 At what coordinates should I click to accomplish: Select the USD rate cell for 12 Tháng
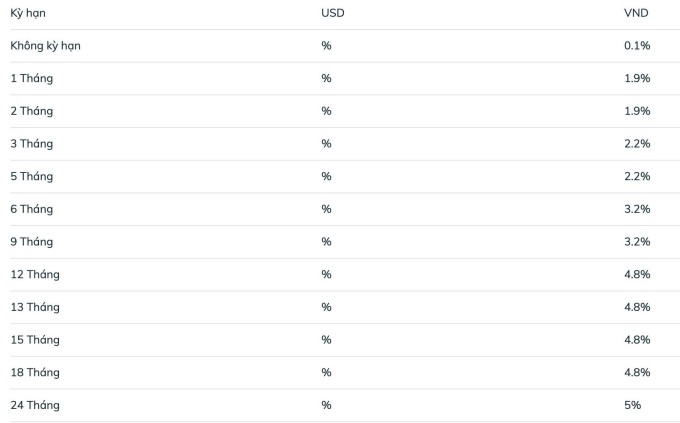click(x=327, y=274)
